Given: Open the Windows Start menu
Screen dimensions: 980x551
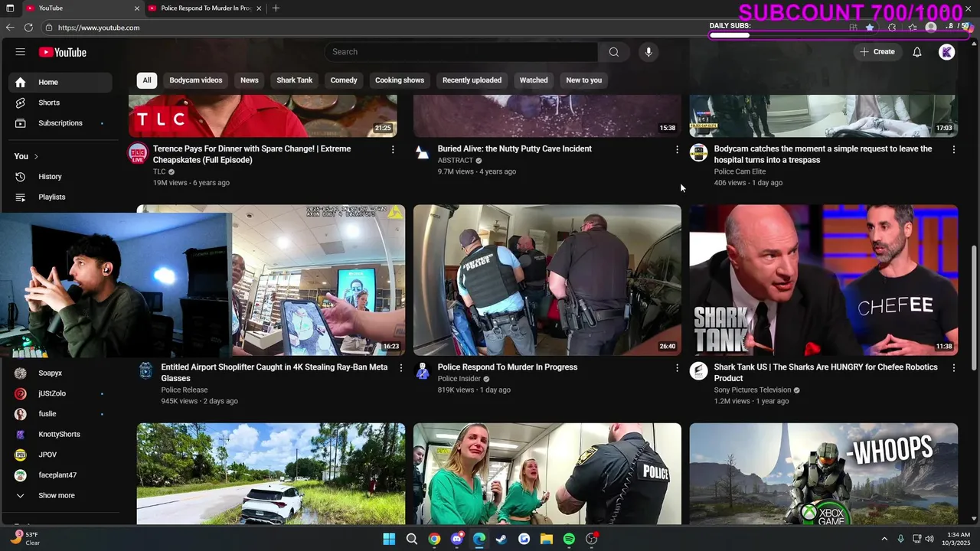Looking at the screenshot, I should pyautogui.click(x=389, y=539).
